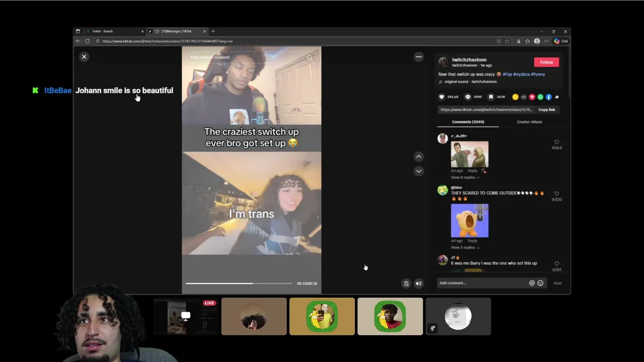Open the browser Chat copilot button
This screenshot has height=362, width=644.
(561, 41)
